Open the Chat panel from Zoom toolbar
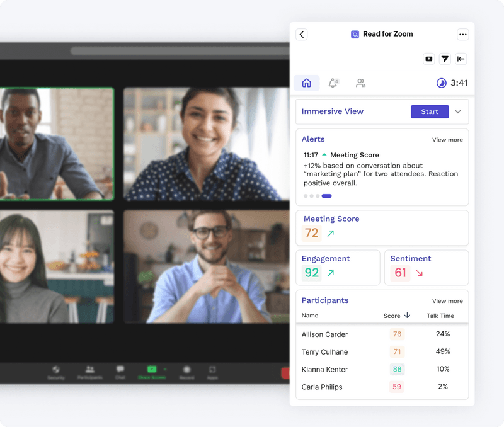 click(x=120, y=372)
